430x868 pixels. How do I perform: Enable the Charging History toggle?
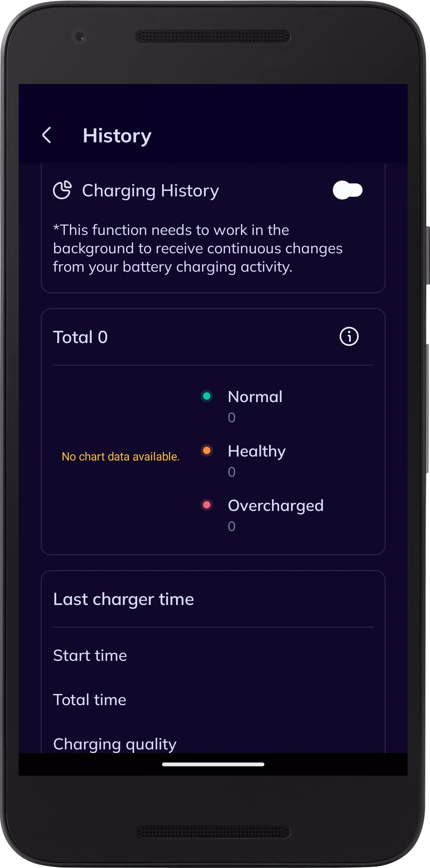[x=348, y=190]
